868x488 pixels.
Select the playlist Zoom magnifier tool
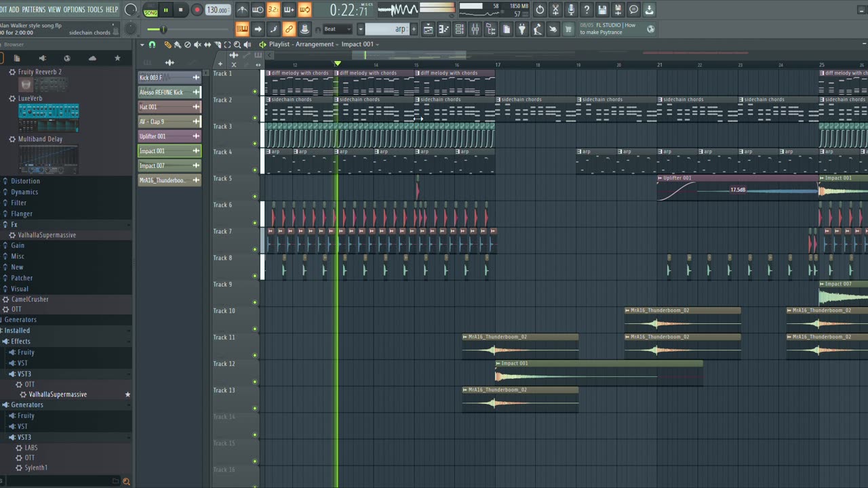(237, 45)
